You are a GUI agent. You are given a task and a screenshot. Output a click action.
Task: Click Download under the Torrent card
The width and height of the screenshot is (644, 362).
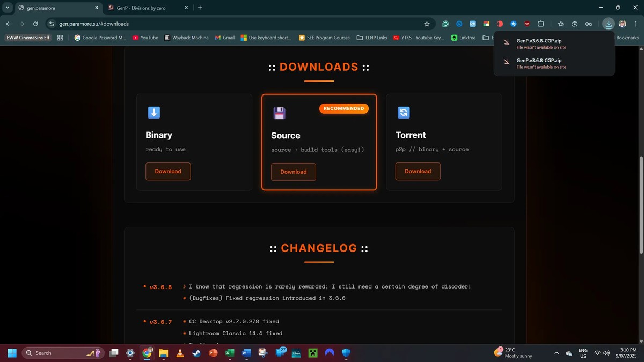pyautogui.click(x=418, y=171)
